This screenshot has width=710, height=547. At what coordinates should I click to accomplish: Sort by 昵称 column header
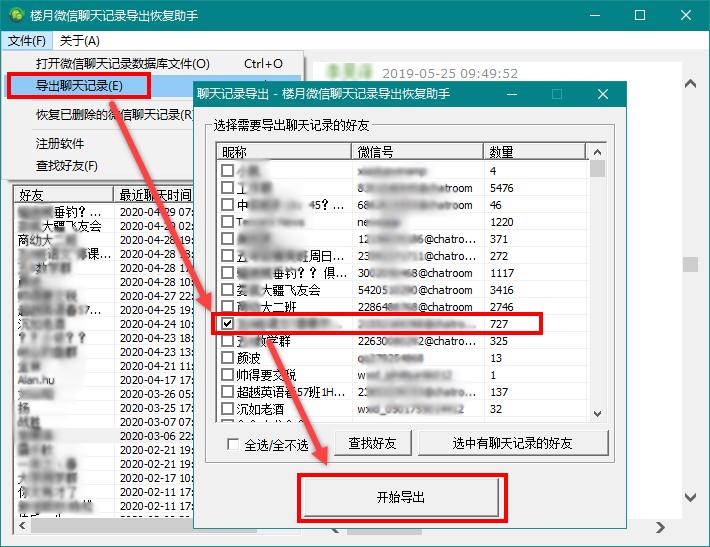284,152
